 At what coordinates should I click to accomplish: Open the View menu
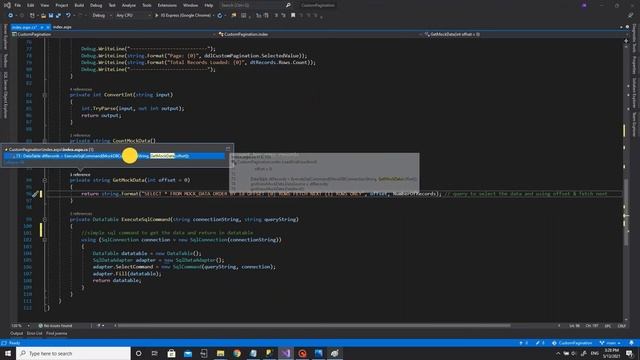click(45, 5)
